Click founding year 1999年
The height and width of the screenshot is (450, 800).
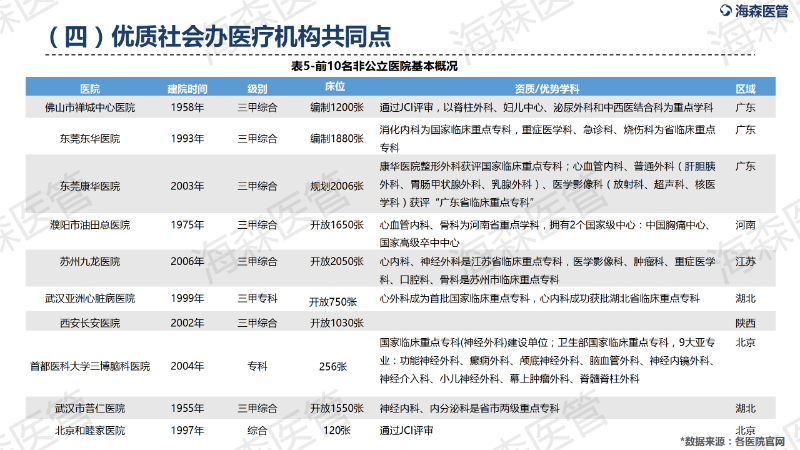pyautogui.click(x=187, y=298)
